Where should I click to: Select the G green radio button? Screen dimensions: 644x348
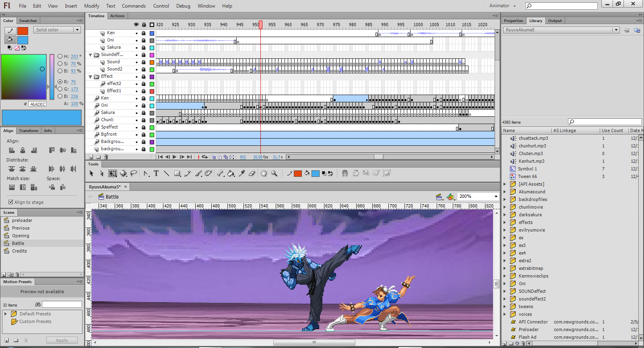tap(60, 89)
